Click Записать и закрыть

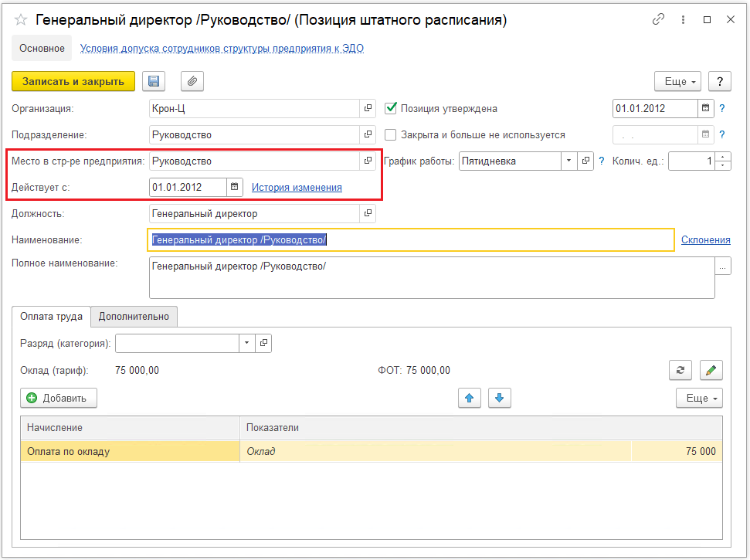[73, 81]
